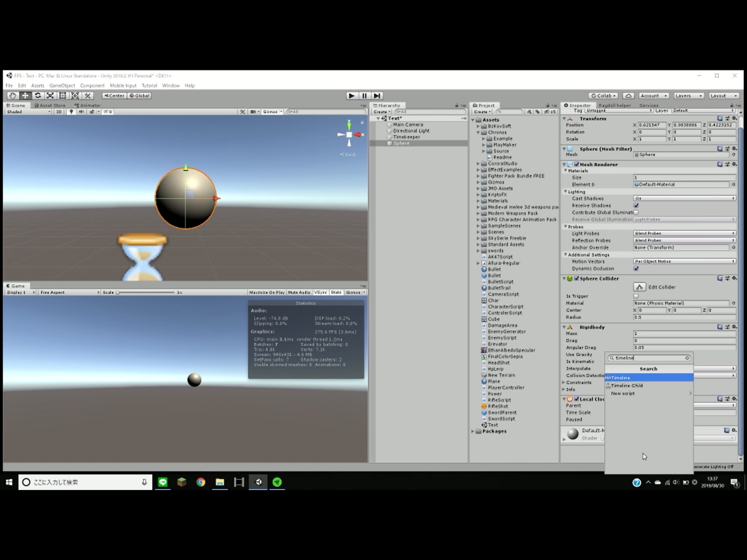The height and width of the screenshot is (560, 747).
Task: Open the GameObject menu
Action: click(x=62, y=86)
